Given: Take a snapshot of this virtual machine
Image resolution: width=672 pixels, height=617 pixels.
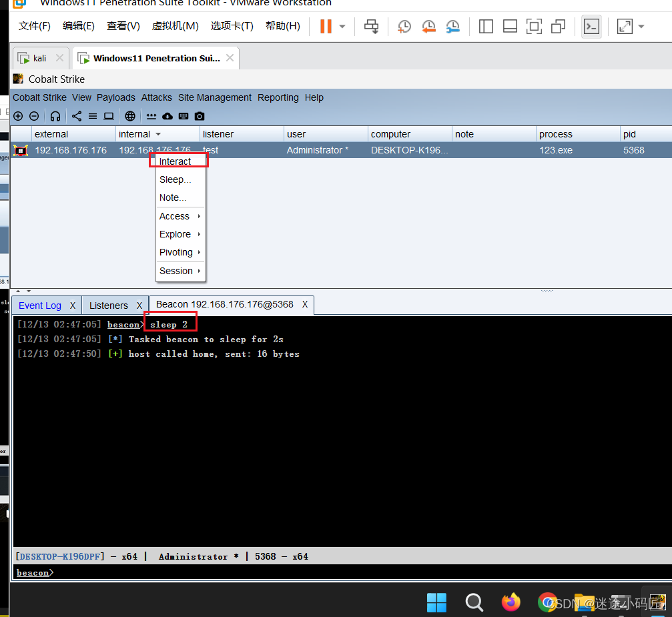Looking at the screenshot, I should coord(404,26).
